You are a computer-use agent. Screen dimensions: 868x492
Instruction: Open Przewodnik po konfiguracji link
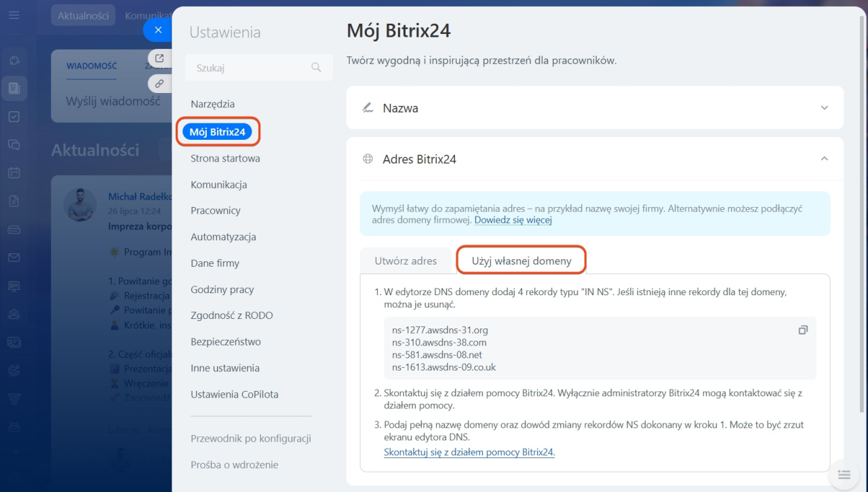click(250, 438)
